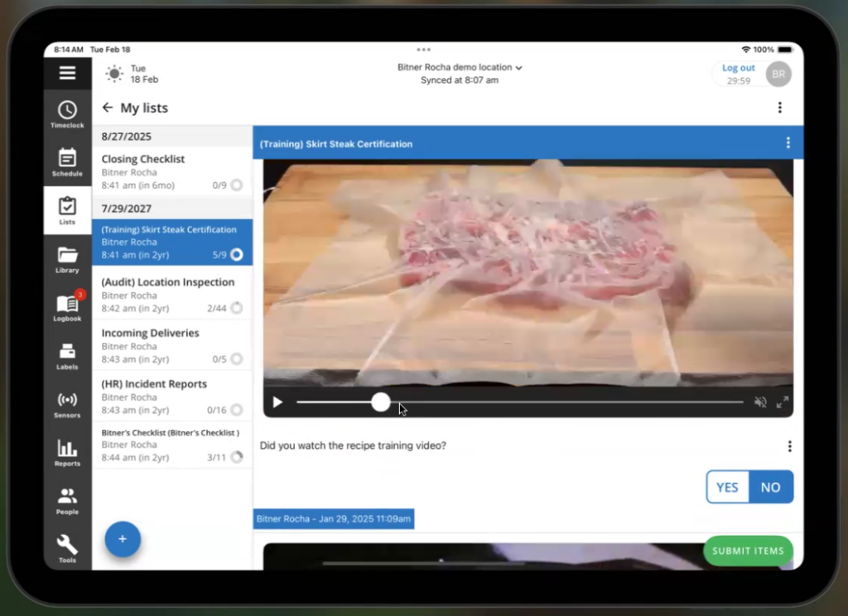Click the Wi-Fi status icon
The image size is (848, 616).
click(x=745, y=49)
